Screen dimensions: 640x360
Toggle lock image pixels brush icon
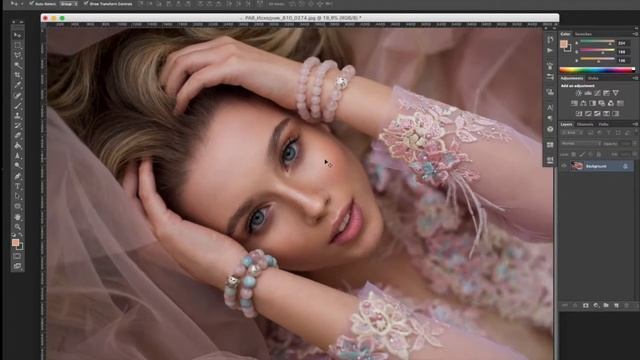[x=582, y=154]
